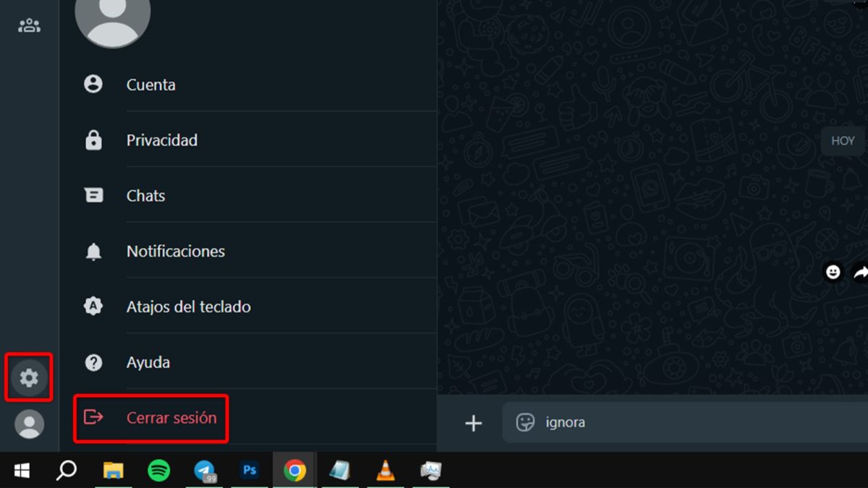The image size is (868, 488).
Task: Open the Communities icon in sidebar
Action: 29,26
